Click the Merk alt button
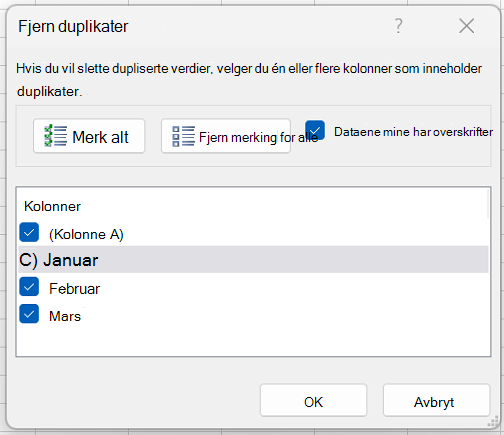The image size is (504, 435). pyautogui.click(x=89, y=136)
